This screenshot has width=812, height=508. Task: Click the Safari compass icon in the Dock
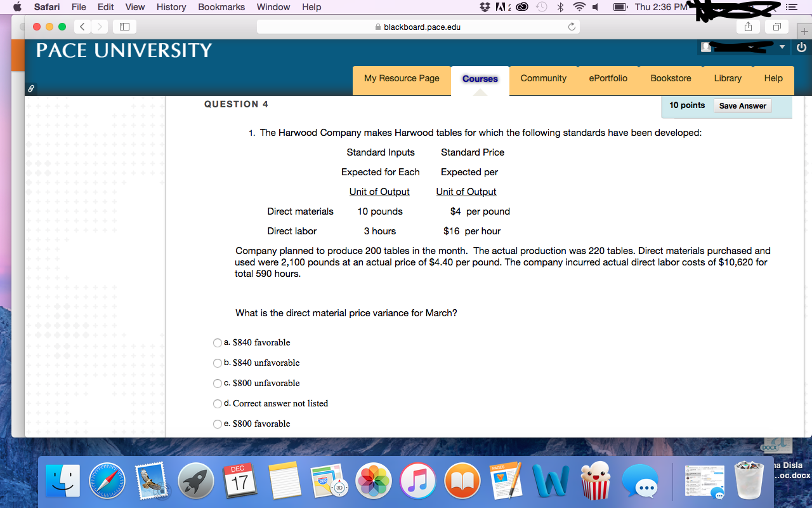point(107,480)
